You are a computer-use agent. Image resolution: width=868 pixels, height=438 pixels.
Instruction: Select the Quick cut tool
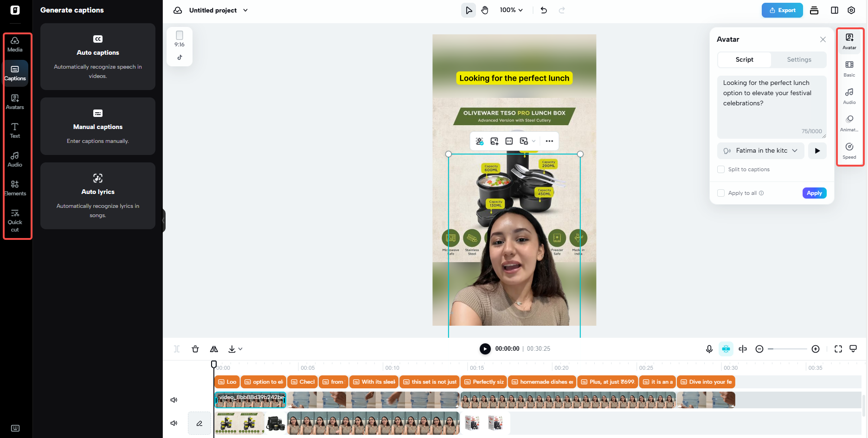[15, 219]
